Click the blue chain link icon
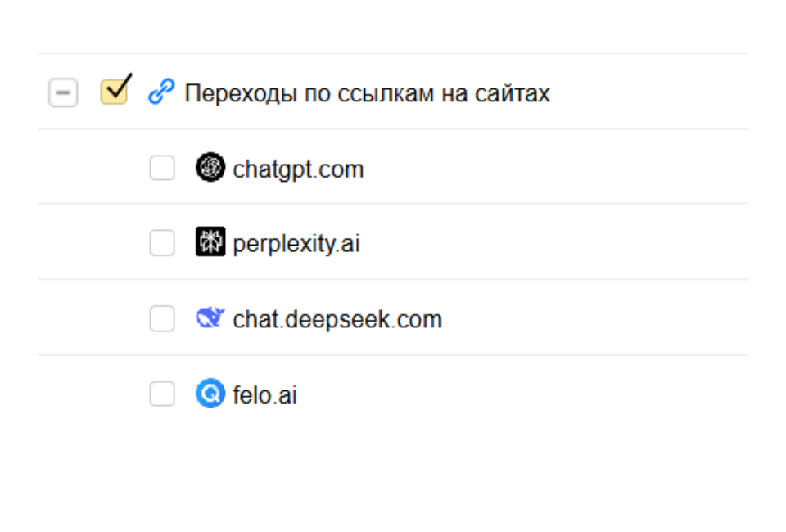786x532 pixels. point(161,93)
